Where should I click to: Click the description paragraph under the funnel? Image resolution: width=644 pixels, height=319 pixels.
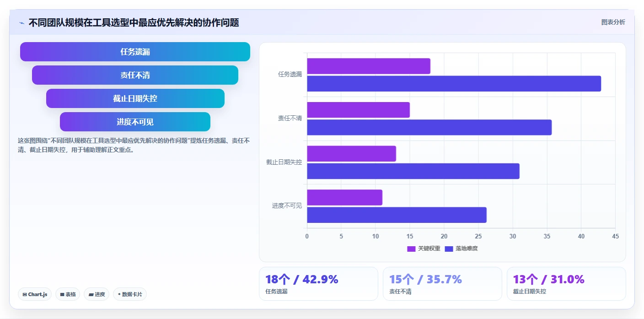(134, 145)
